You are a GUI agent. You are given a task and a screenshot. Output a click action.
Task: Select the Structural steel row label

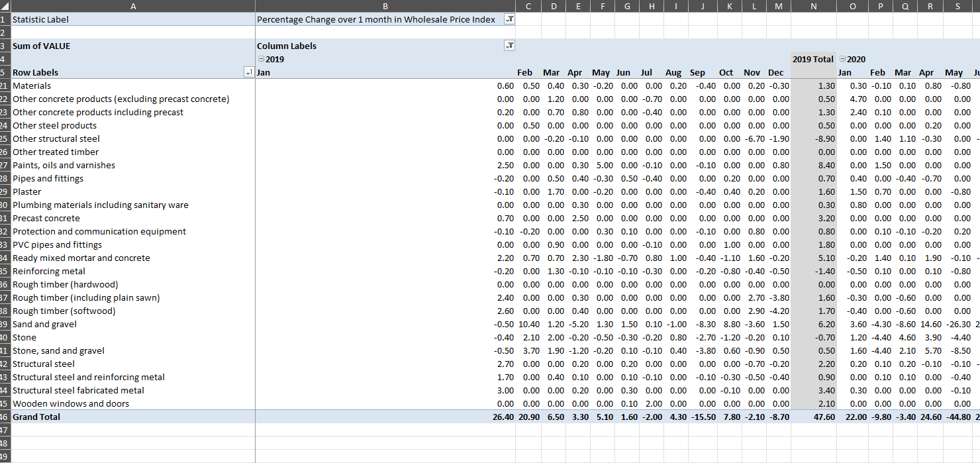tap(44, 364)
